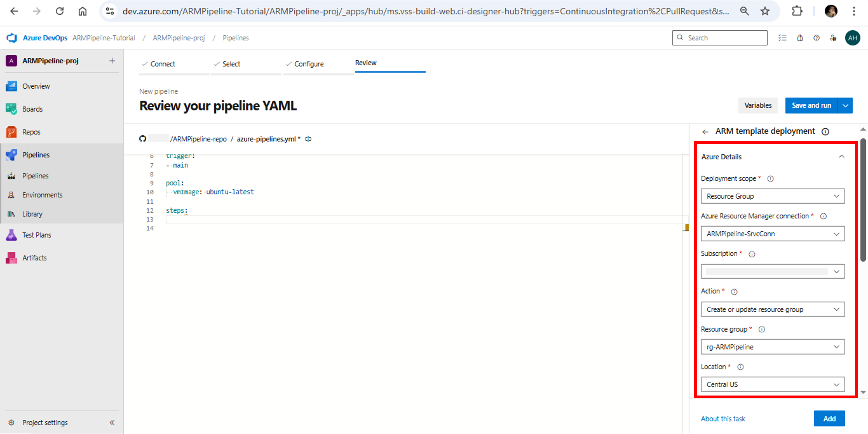
Task: Switch to the Connect tab
Action: (163, 64)
